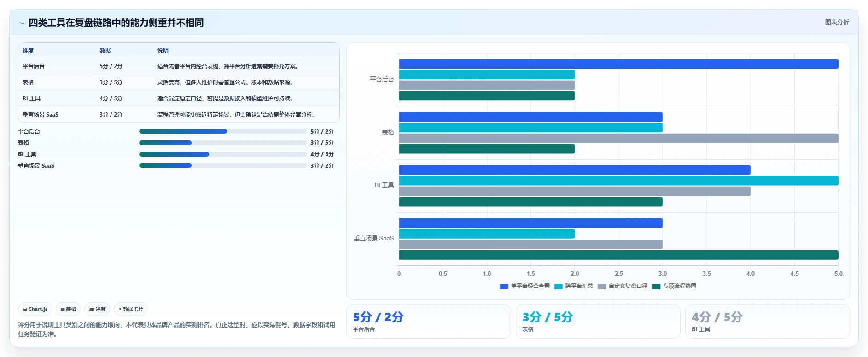This screenshot has width=868, height=357.
Task: Select the 平台后台 cell in the table
Action: [34, 66]
